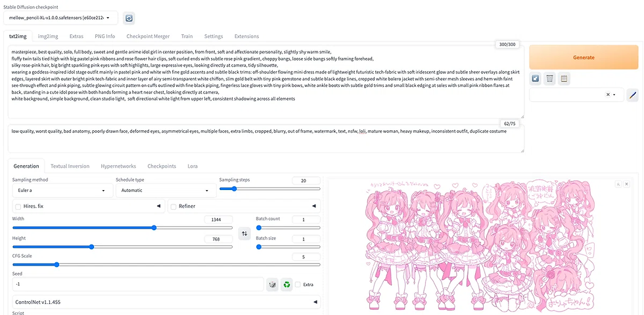Select the Textual Inversion sub-tab
The width and height of the screenshot is (644, 315).
pos(70,166)
